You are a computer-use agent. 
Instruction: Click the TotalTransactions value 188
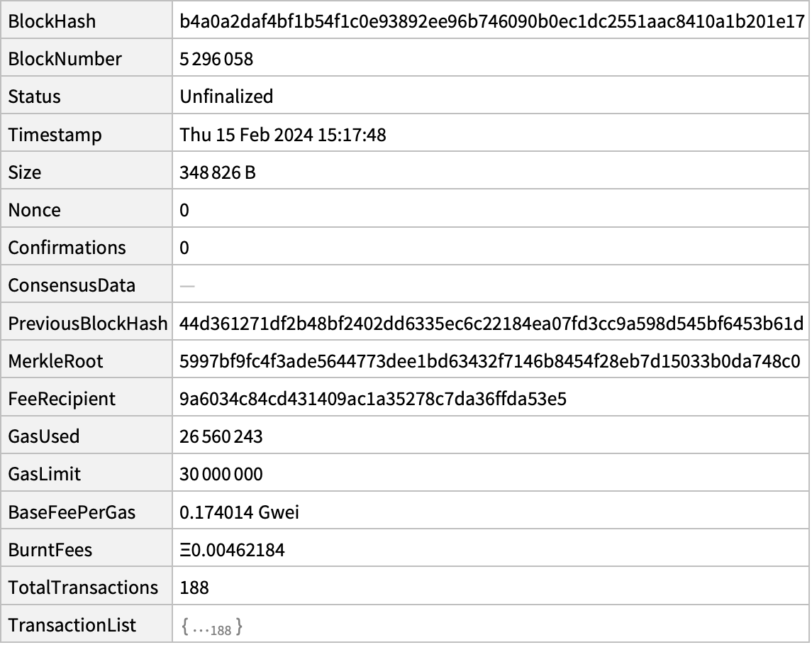point(194,588)
